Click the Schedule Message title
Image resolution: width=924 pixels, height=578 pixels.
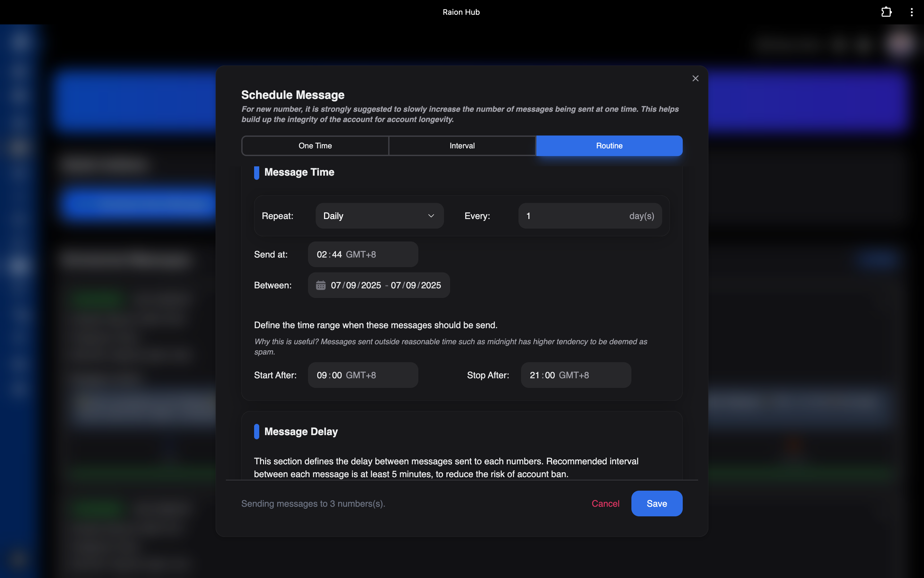(x=293, y=95)
